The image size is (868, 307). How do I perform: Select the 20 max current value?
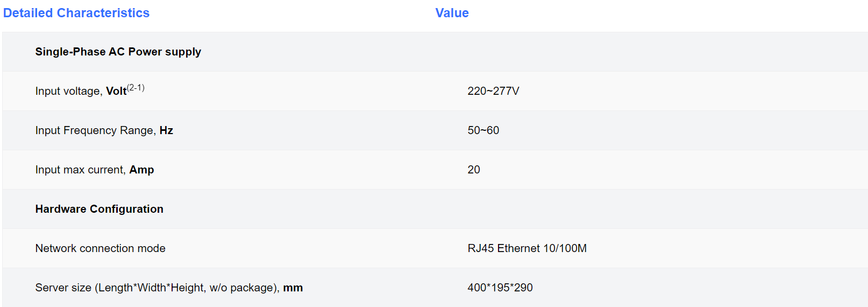pos(474,170)
